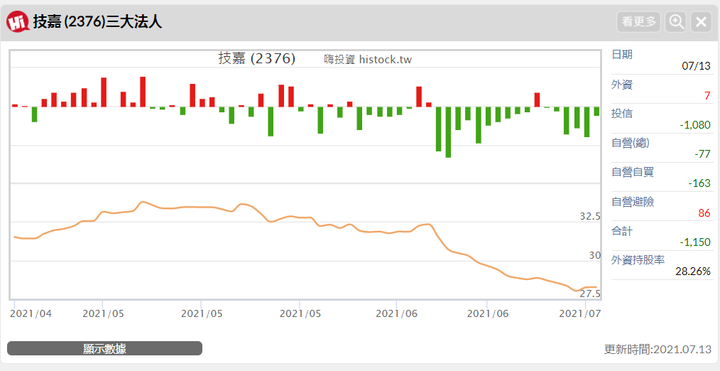Click the 顯示數據 button
The height and width of the screenshot is (371, 720).
pos(105,348)
